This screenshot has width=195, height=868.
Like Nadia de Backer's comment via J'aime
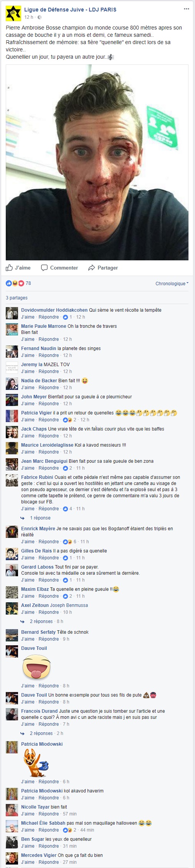28,388
